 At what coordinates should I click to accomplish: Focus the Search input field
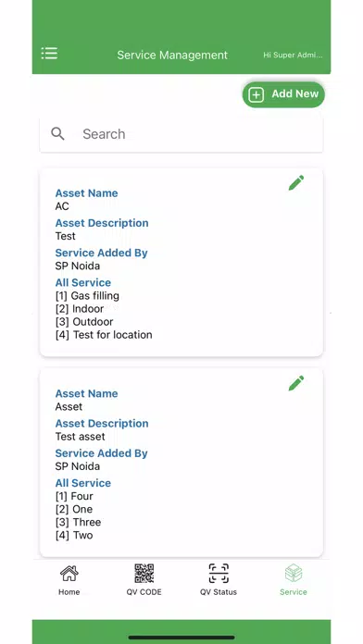pyautogui.click(x=181, y=134)
